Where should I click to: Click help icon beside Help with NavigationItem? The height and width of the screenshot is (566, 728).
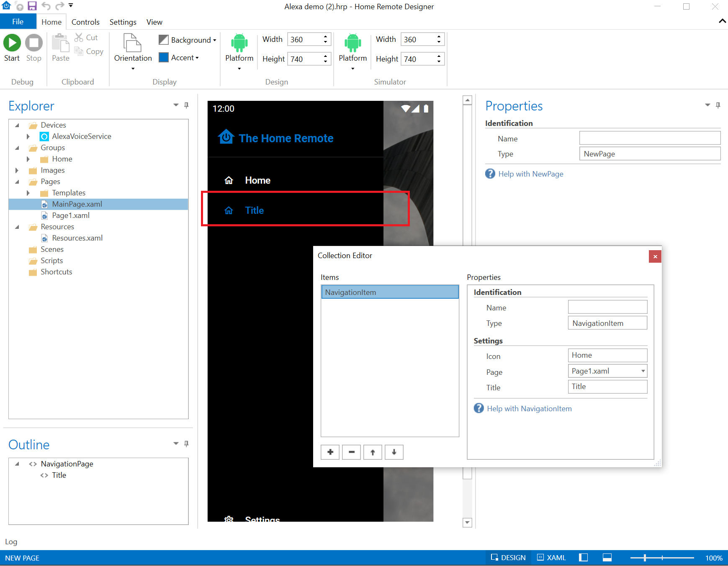pyautogui.click(x=478, y=408)
